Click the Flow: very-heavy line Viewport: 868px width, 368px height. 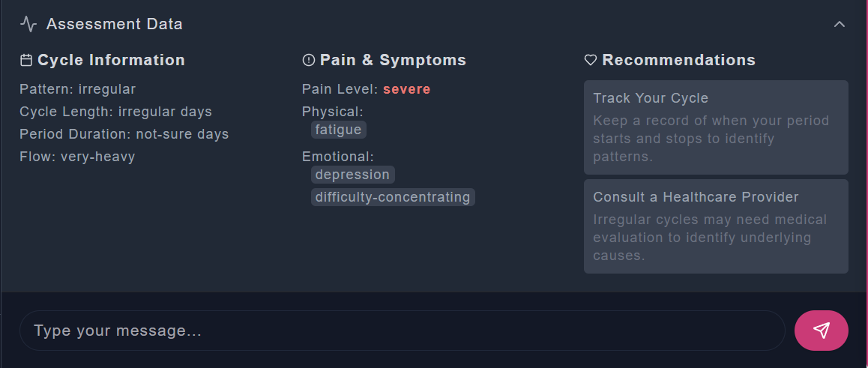click(77, 157)
